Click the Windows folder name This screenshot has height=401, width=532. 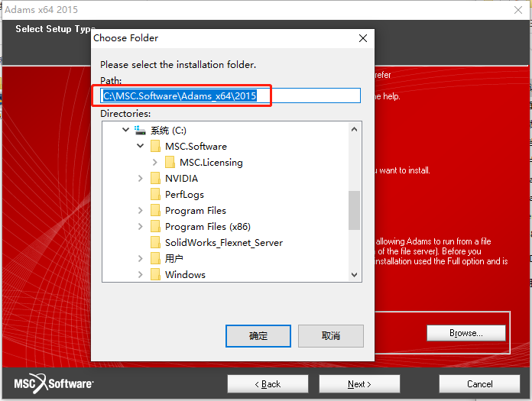pyautogui.click(x=185, y=274)
